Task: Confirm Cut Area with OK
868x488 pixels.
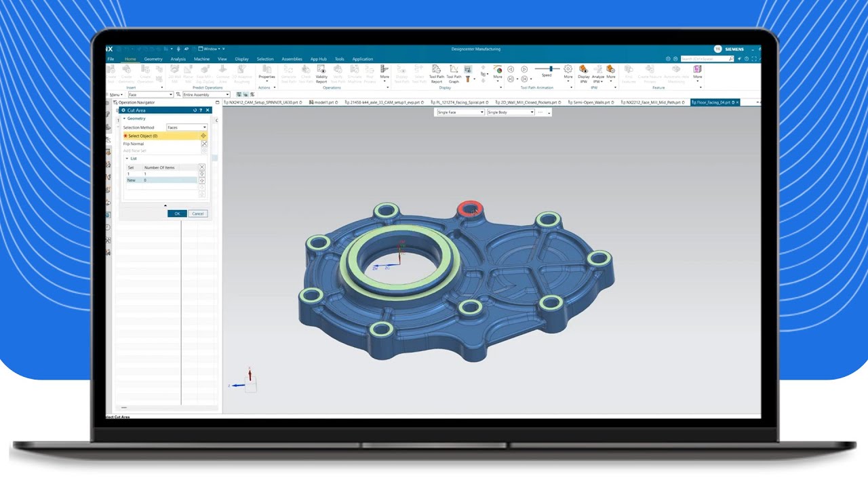Action: pyautogui.click(x=177, y=213)
